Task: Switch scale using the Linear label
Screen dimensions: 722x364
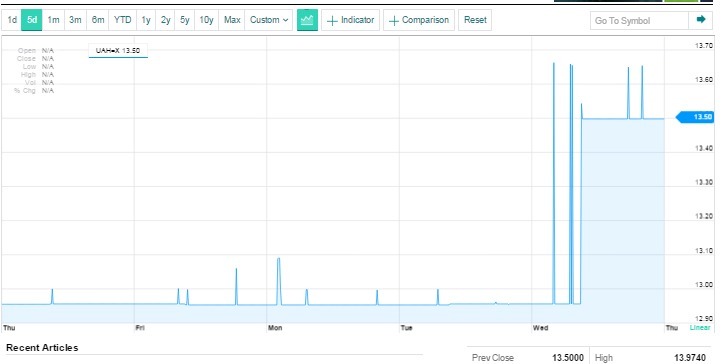Action: [699, 328]
